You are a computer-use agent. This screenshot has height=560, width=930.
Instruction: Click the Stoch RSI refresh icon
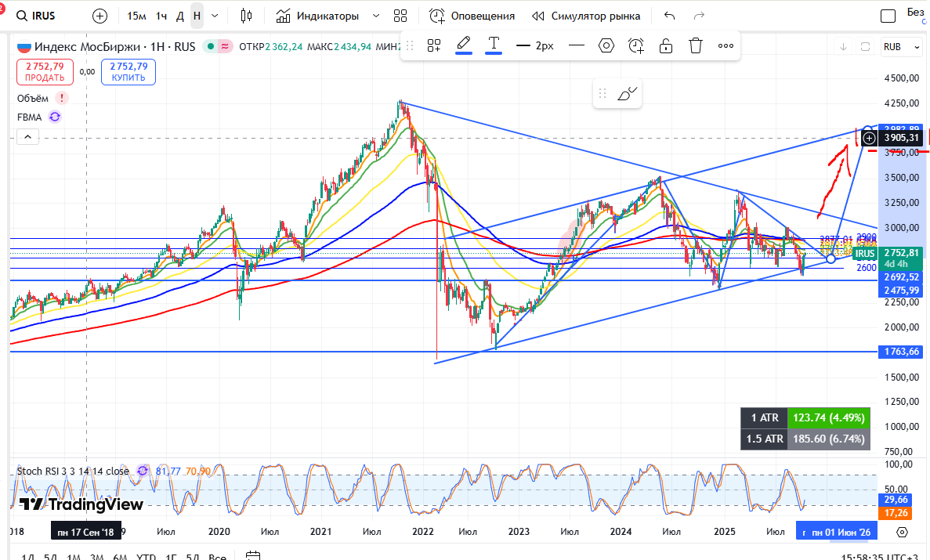pos(143,471)
